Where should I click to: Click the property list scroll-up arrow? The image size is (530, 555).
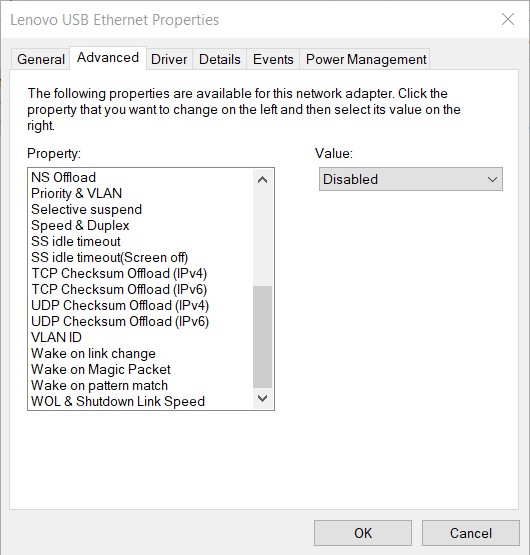pos(262,180)
